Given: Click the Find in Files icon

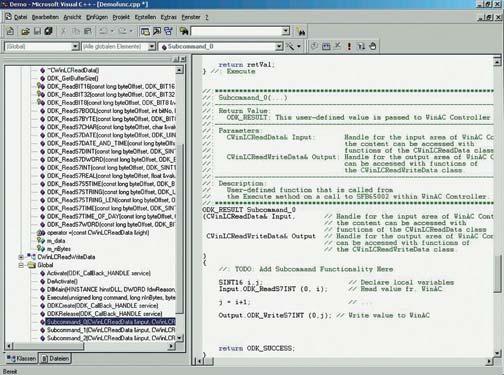Looking at the screenshot, I should [x=184, y=31].
